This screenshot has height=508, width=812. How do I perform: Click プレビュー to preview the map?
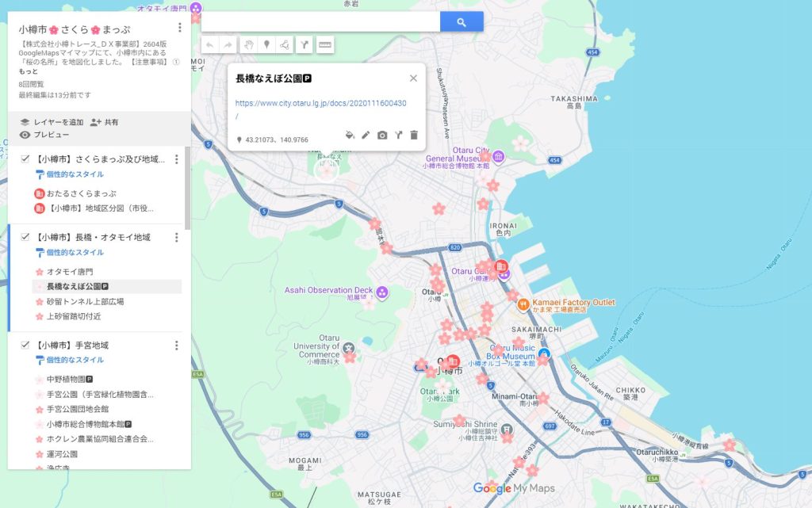tap(44, 135)
